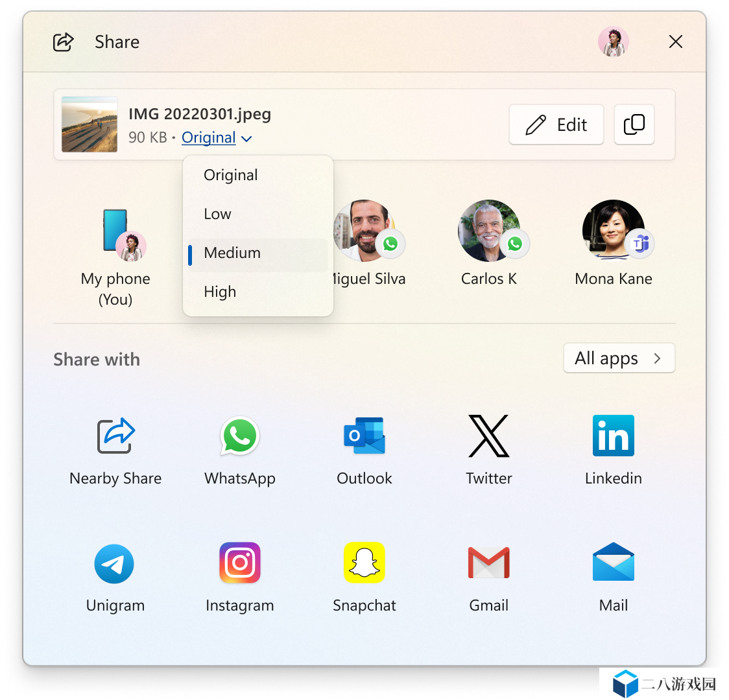Click the IMG 20220301.jpeg file name
The height and width of the screenshot is (700, 729).
tap(200, 114)
